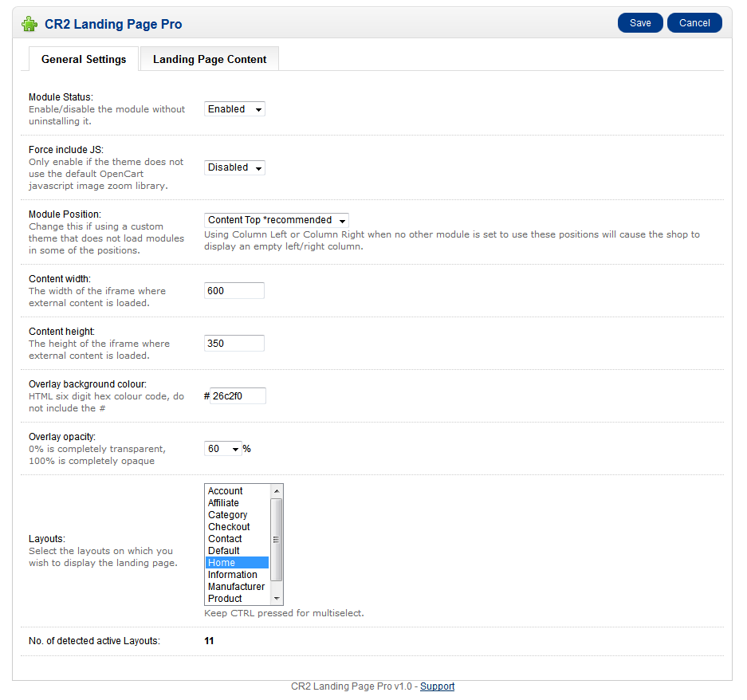The image size is (747, 700).
Task: Click the green puzzle-piece module icon
Action: (29, 24)
